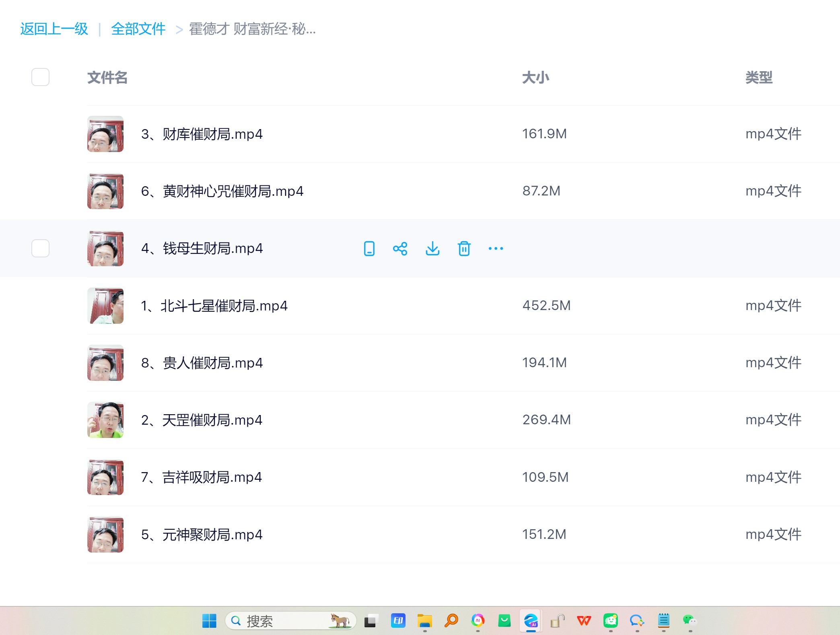The image size is (840, 635).
Task: Toggle the select-all checkbox in the header
Action: click(40, 77)
